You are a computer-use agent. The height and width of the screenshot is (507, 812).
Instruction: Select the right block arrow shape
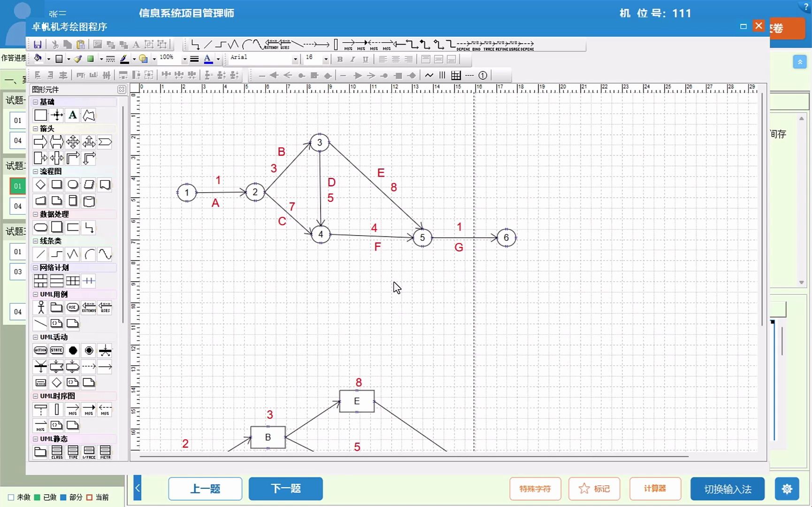click(41, 142)
